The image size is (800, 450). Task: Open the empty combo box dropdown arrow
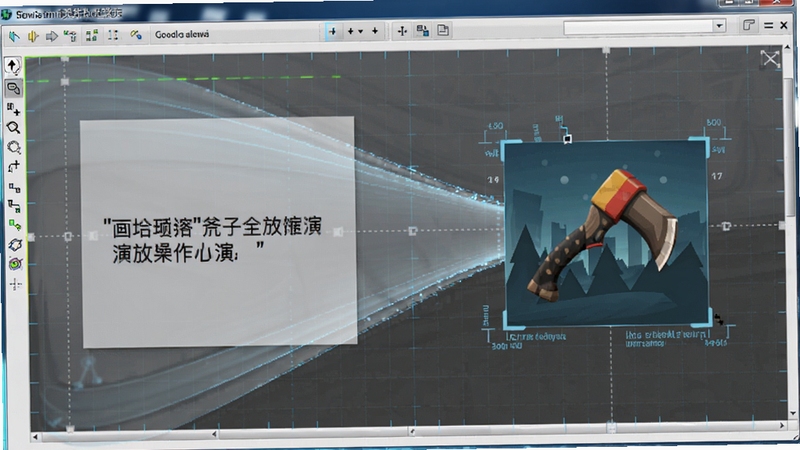719,26
